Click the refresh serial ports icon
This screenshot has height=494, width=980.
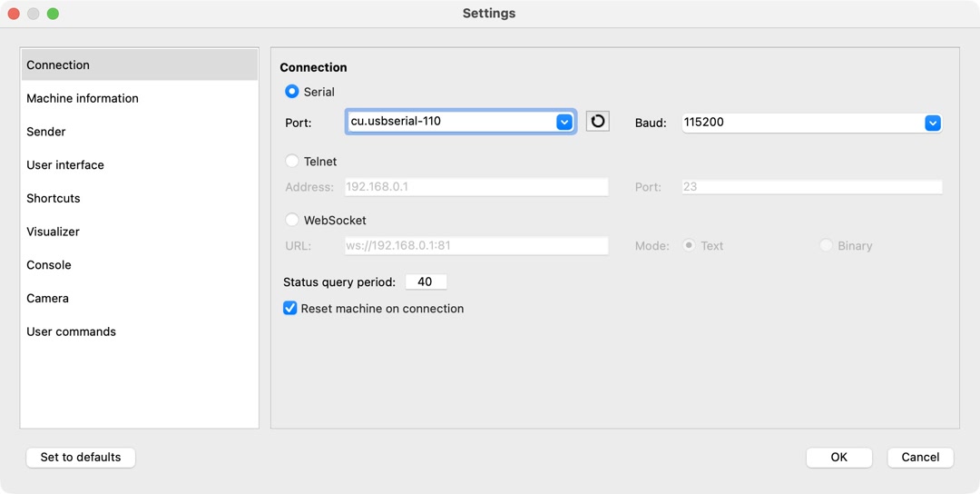click(598, 122)
